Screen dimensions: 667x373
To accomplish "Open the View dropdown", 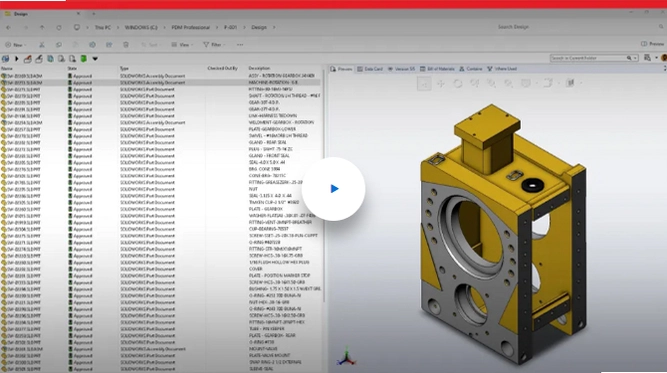I will (x=182, y=45).
